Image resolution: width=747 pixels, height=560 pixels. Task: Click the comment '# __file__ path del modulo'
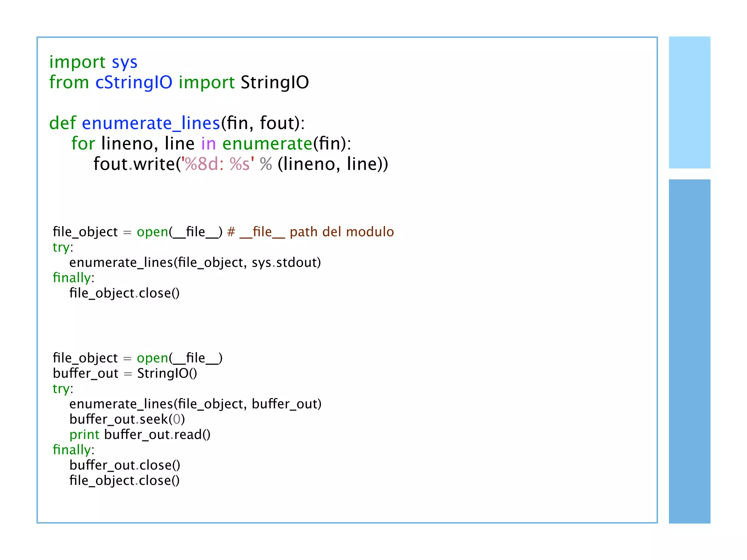(x=310, y=232)
